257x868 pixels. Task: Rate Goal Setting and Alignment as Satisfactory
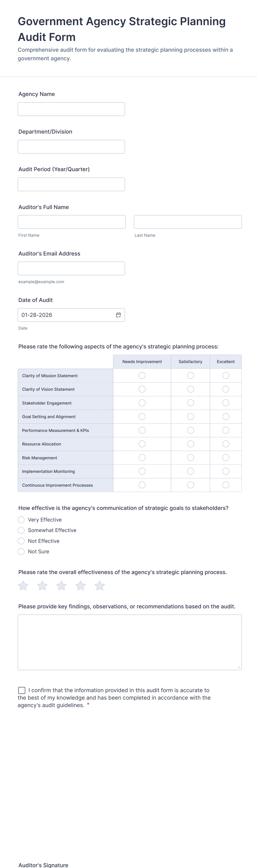(x=190, y=416)
